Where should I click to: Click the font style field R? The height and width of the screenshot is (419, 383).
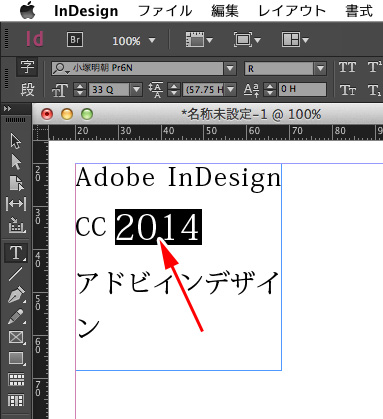click(x=279, y=69)
